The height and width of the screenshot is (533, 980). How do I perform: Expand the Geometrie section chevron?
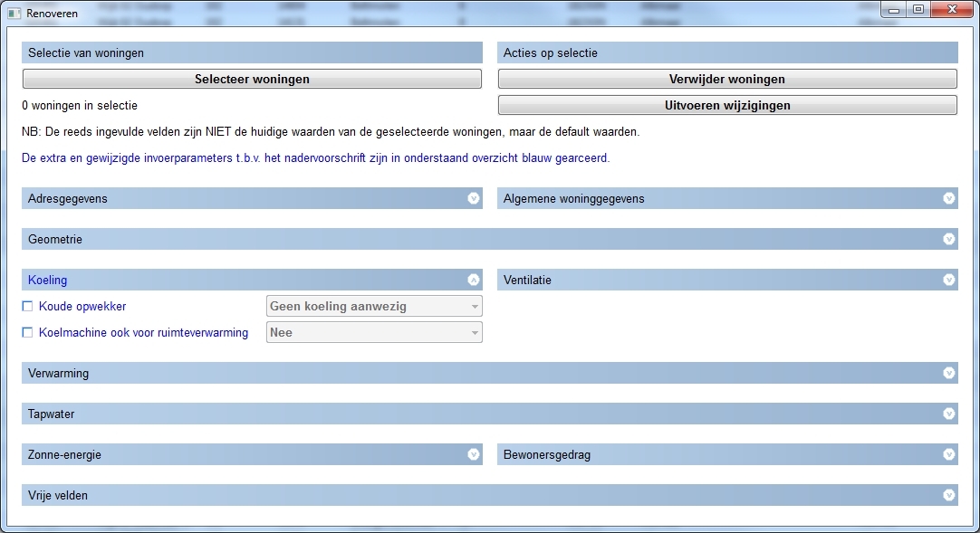[x=948, y=239]
